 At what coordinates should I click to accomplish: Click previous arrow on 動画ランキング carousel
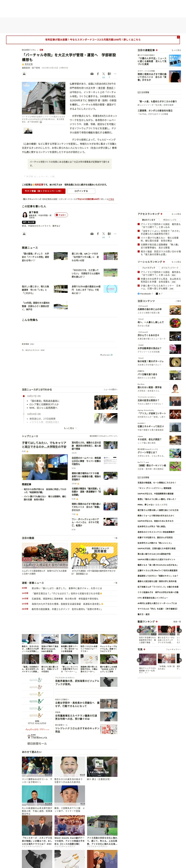(139, 631)
